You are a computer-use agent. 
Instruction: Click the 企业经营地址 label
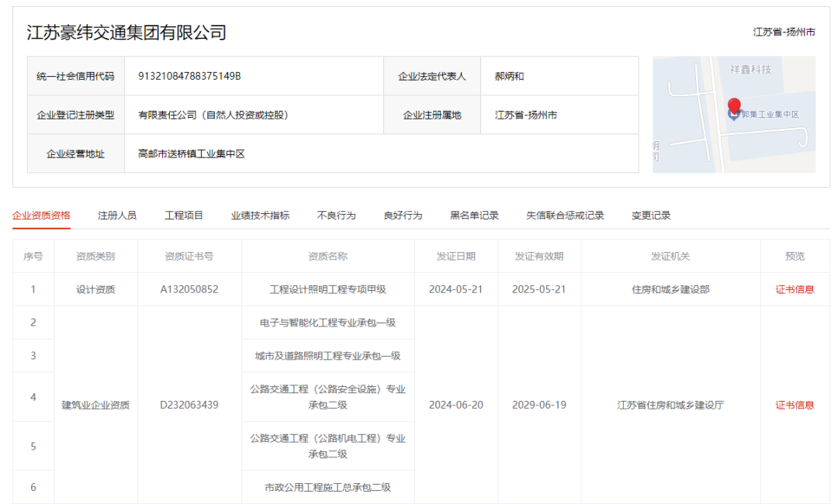pos(75,154)
